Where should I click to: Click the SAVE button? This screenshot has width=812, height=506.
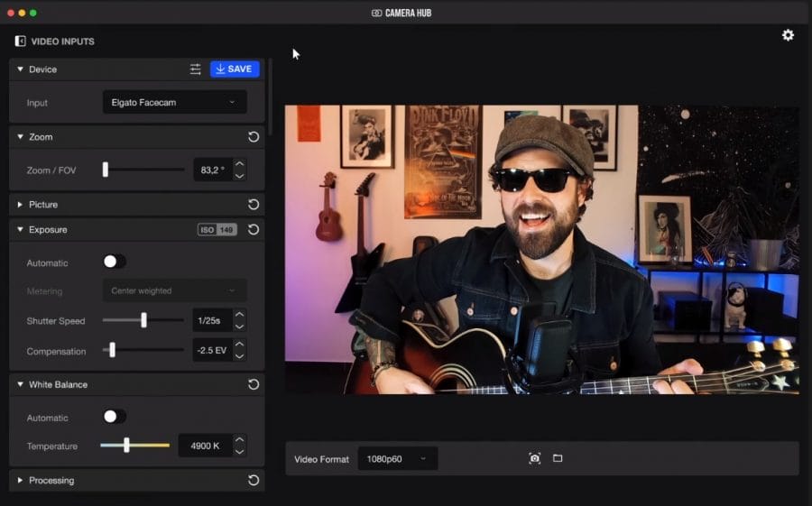coord(235,69)
